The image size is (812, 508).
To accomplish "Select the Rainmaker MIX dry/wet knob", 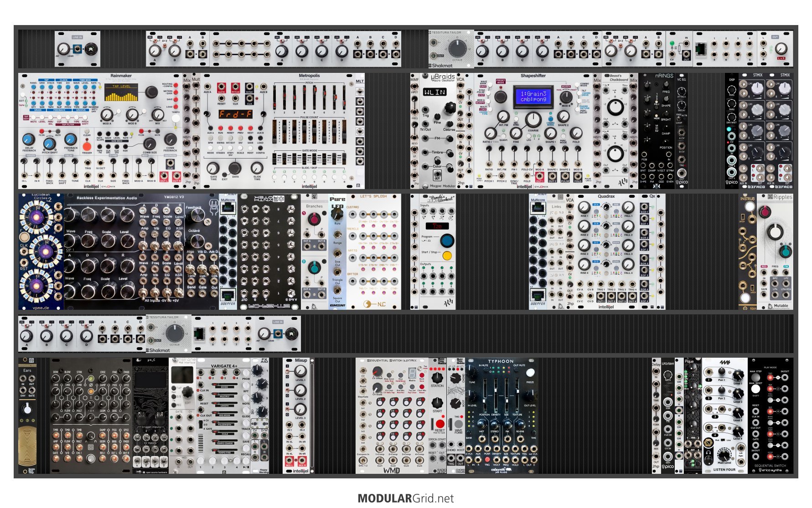I will 157,115.
